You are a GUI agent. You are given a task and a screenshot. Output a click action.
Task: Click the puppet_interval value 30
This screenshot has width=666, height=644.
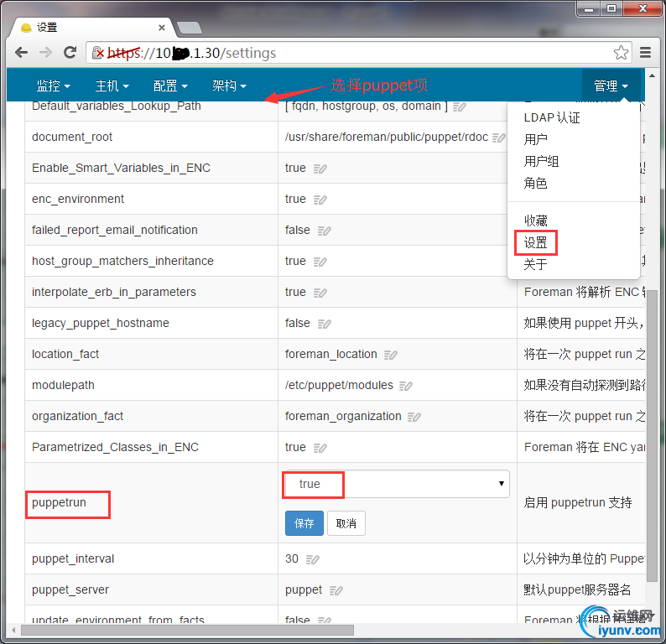click(x=292, y=558)
